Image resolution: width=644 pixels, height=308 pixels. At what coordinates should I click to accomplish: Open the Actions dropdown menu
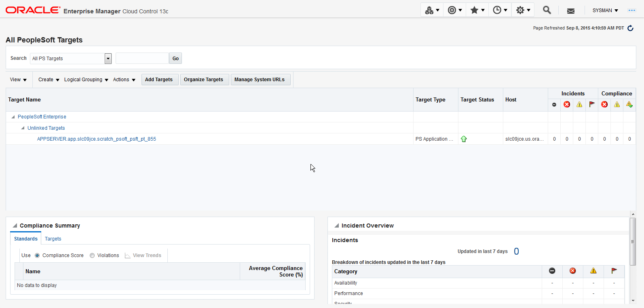[x=124, y=80]
